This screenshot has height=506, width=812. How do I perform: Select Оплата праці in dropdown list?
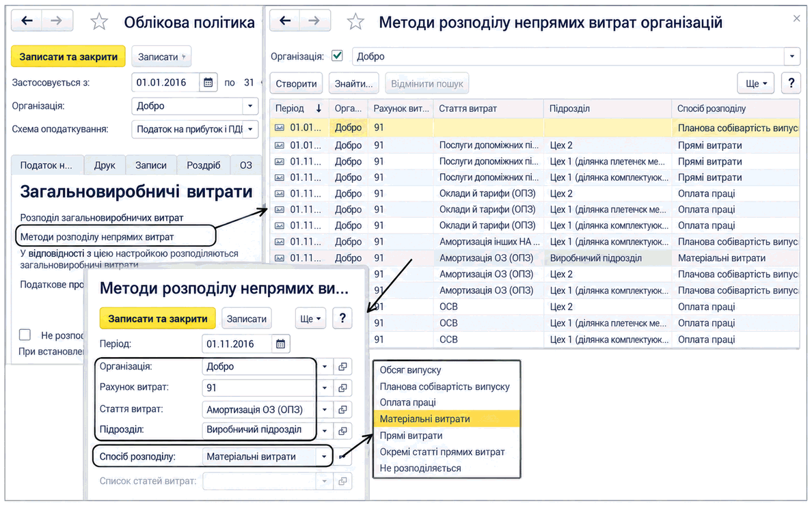click(x=446, y=402)
